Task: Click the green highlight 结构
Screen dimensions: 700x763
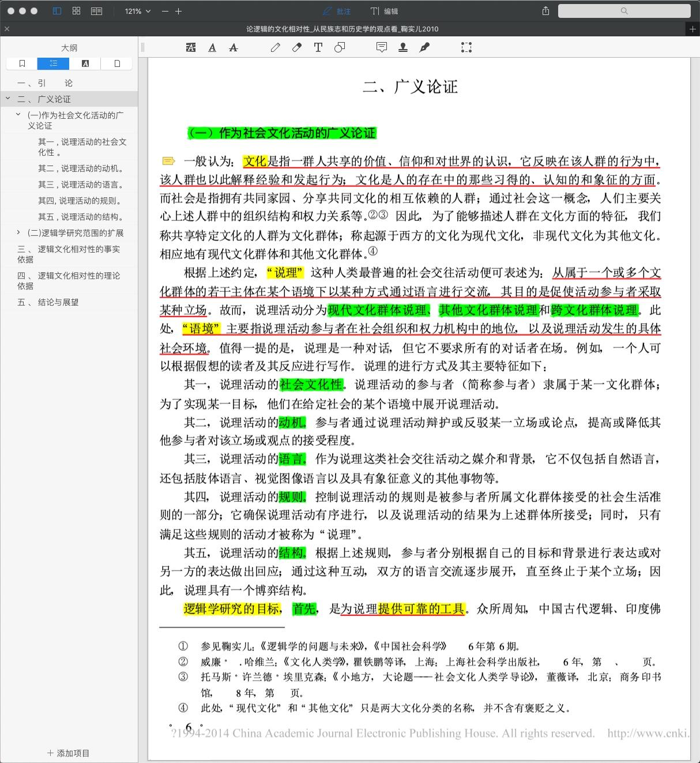Action: [x=292, y=553]
